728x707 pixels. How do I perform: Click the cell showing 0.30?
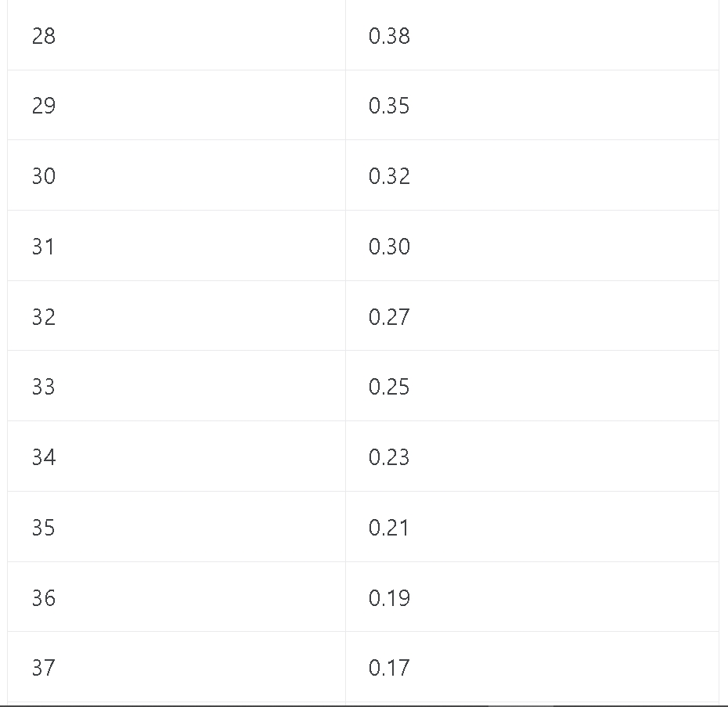[x=532, y=246]
